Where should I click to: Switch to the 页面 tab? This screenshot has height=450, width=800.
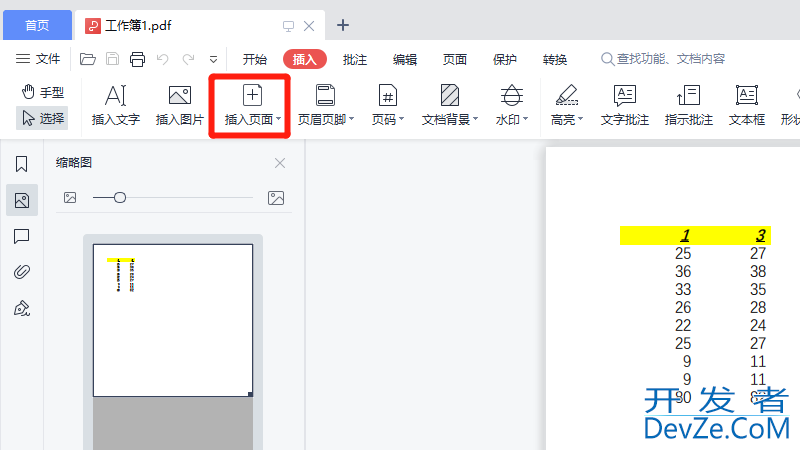coord(455,59)
